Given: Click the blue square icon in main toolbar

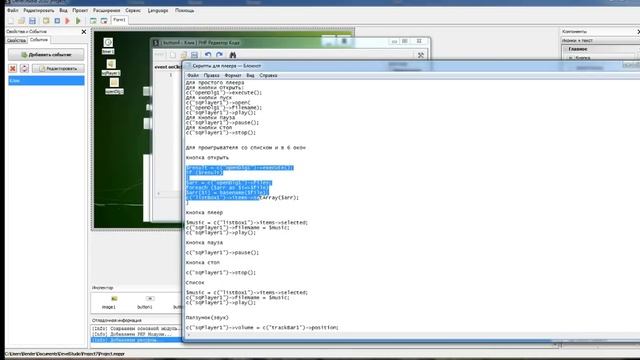Looking at the screenshot, I should pos(57,20).
